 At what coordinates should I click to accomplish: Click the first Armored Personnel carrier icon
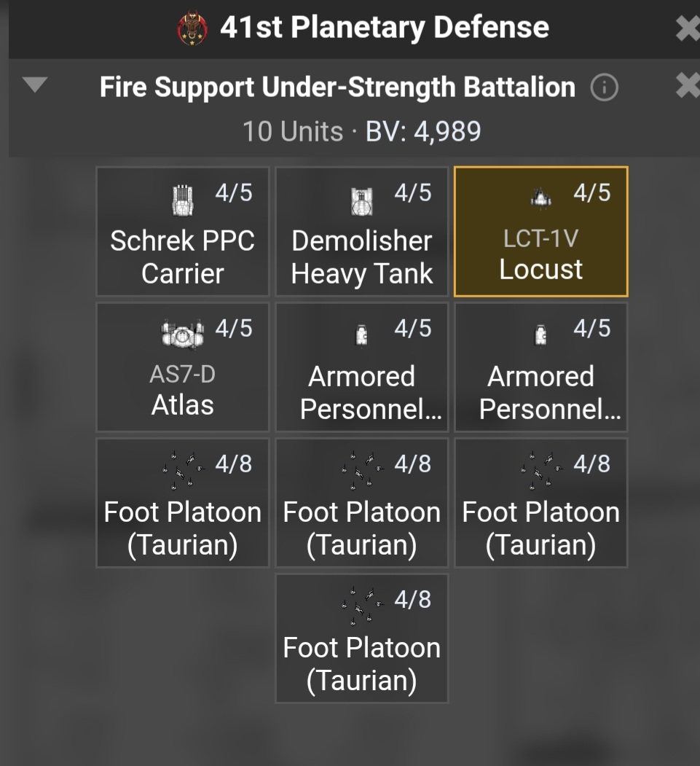(x=362, y=335)
